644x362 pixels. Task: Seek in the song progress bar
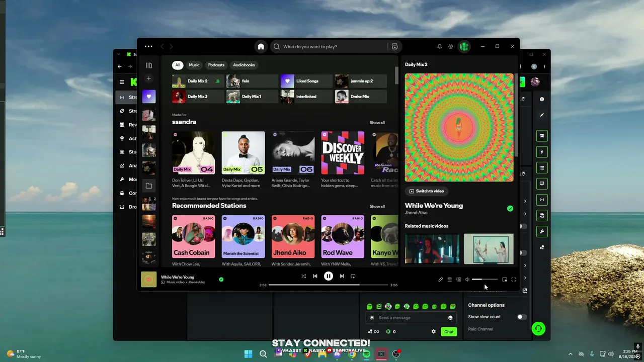click(x=329, y=285)
